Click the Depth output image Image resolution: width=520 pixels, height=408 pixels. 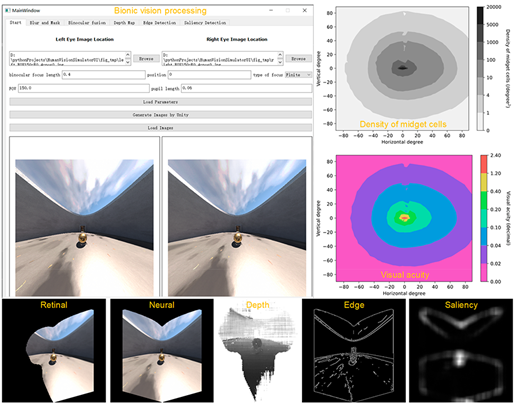(x=257, y=350)
